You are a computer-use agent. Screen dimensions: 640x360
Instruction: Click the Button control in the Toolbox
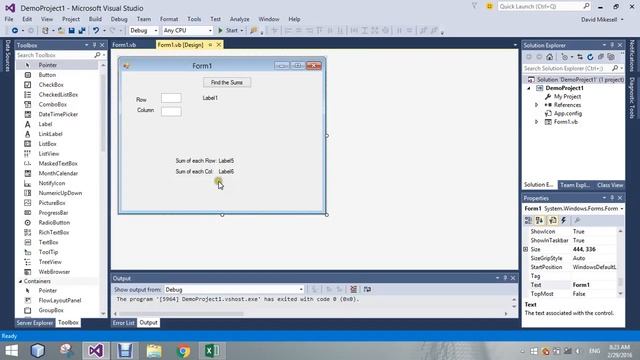pos(47,75)
